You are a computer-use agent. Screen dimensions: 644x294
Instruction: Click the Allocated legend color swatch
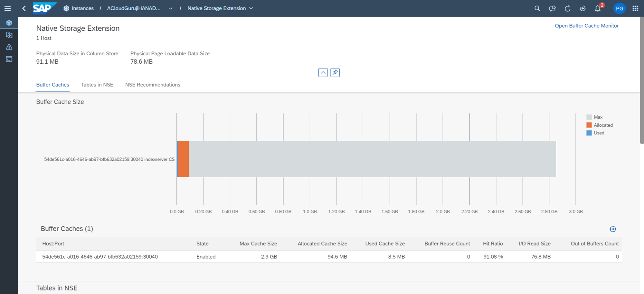tap(589, 125)
